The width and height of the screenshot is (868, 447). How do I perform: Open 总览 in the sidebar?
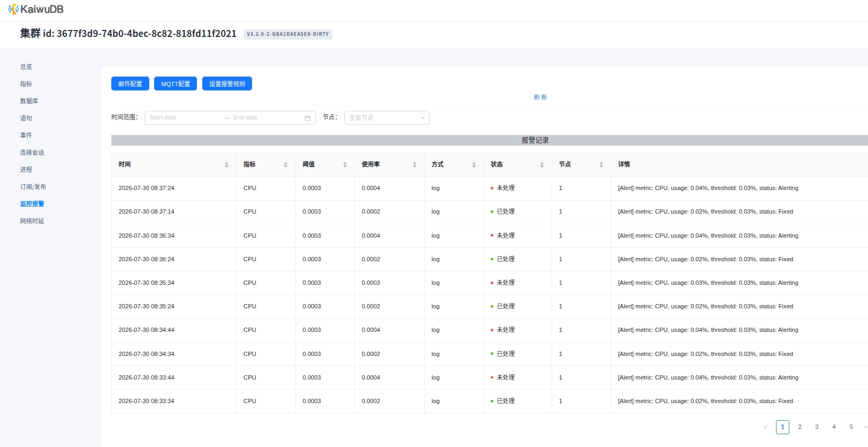point(26,67)
